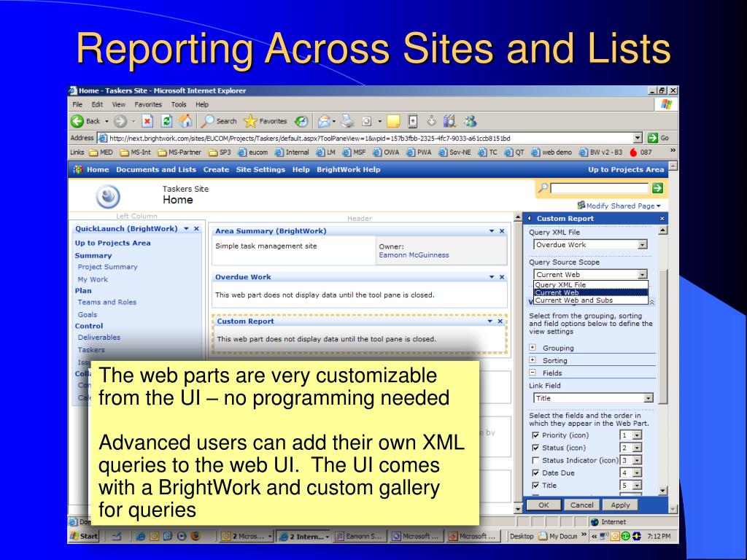This screenshot has width=747, height=560.
Task: Open the address bar history dropdown
Action: tap(638, 138)
